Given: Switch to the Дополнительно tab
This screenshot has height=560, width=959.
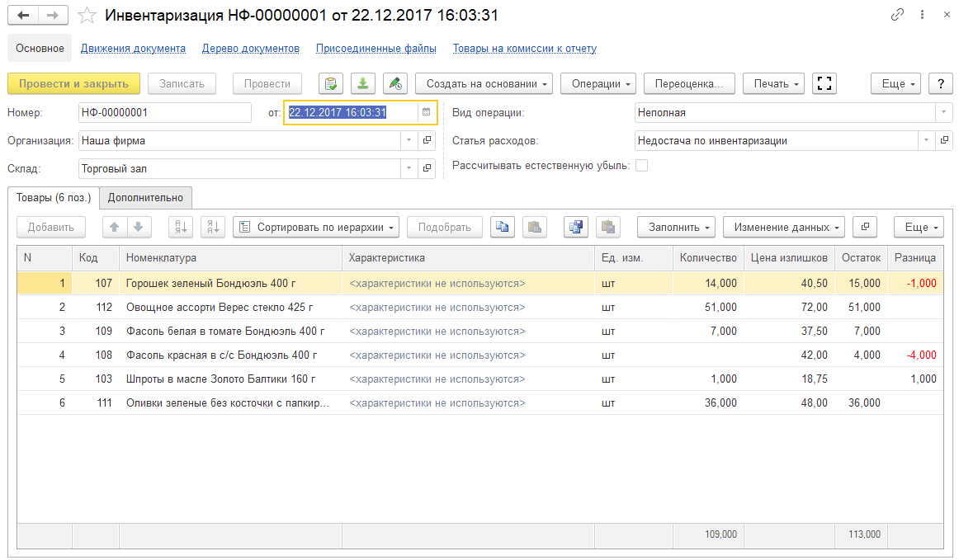Looking at the screenshot, I should 145,198.
